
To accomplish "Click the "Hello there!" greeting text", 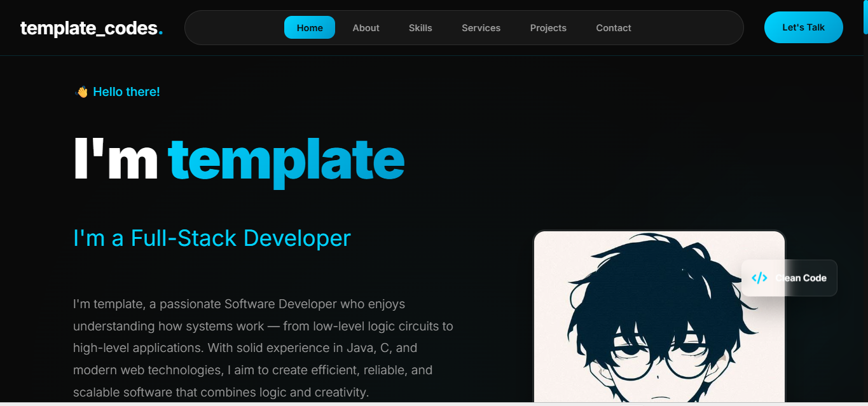I will [127, 92].
